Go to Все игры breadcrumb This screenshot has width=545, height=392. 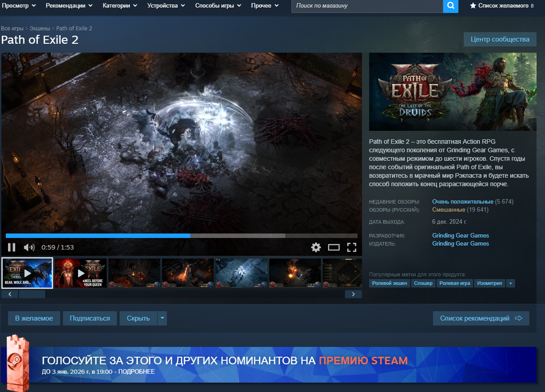pos(12,29)
